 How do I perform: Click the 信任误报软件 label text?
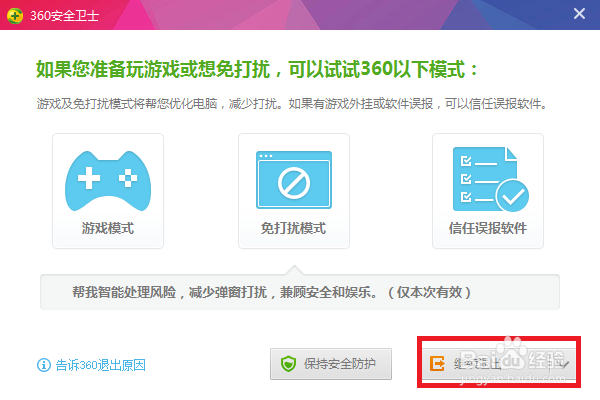(488, 228)
